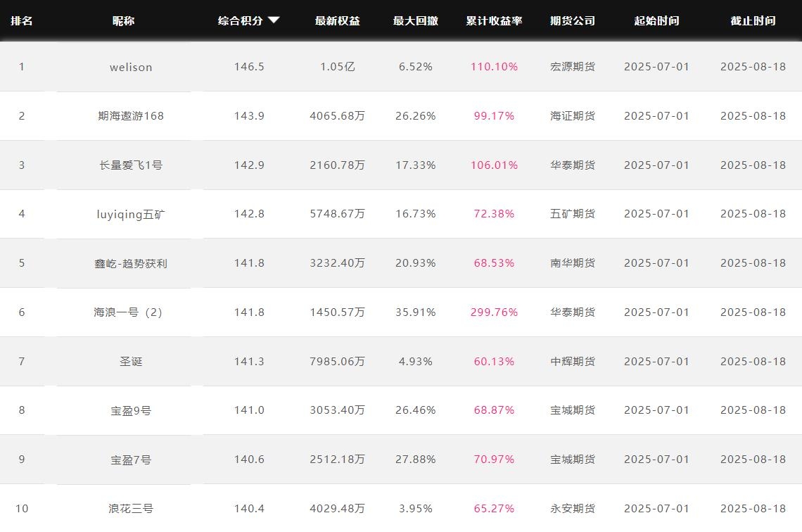Viewport: 802px width, 532px height.
Task: Select the 浪花三号 nickname
Action: click(131, 509)
